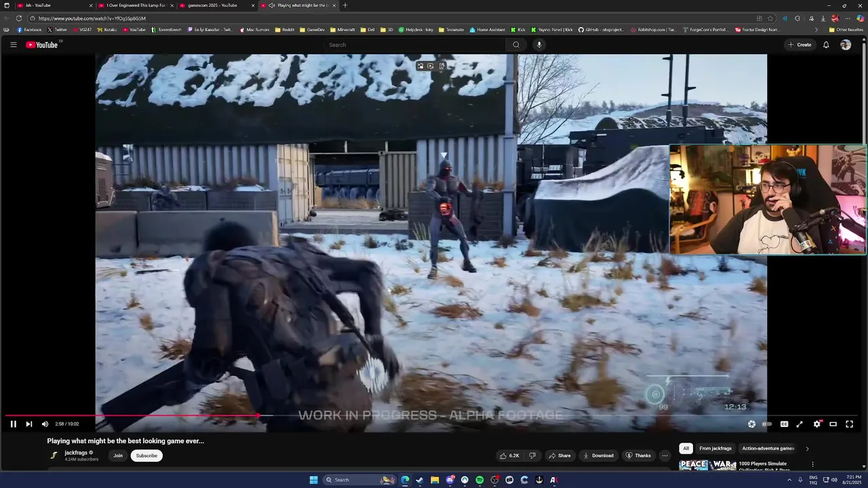The image size is (868, 488).
Task: Toggle closed captions on the video
Action: pyautogui.click(x=784, y=424)
